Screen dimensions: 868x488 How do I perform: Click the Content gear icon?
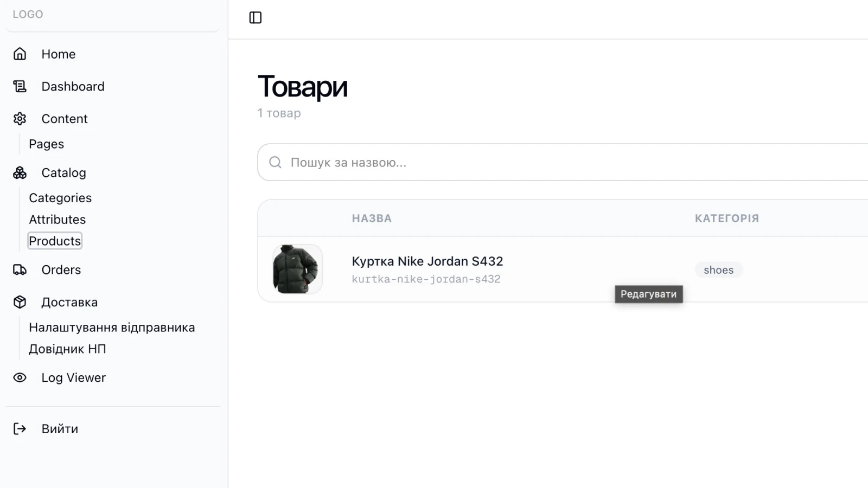[x=20, y=119]
